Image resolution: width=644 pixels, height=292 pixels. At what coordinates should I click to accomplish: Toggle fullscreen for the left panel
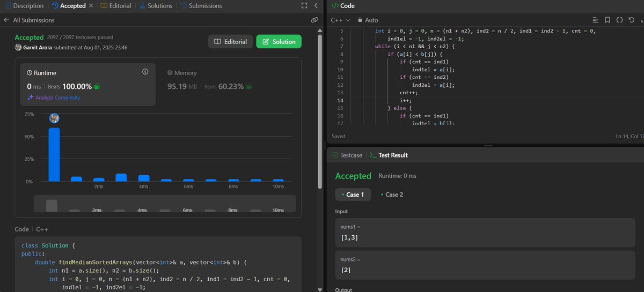(304, 5)
